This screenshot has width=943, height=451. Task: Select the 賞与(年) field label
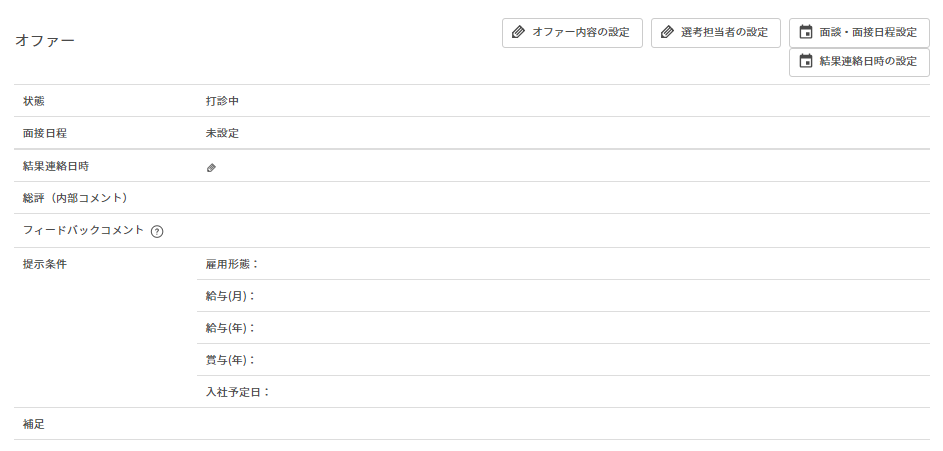click(x=230, y=360)
